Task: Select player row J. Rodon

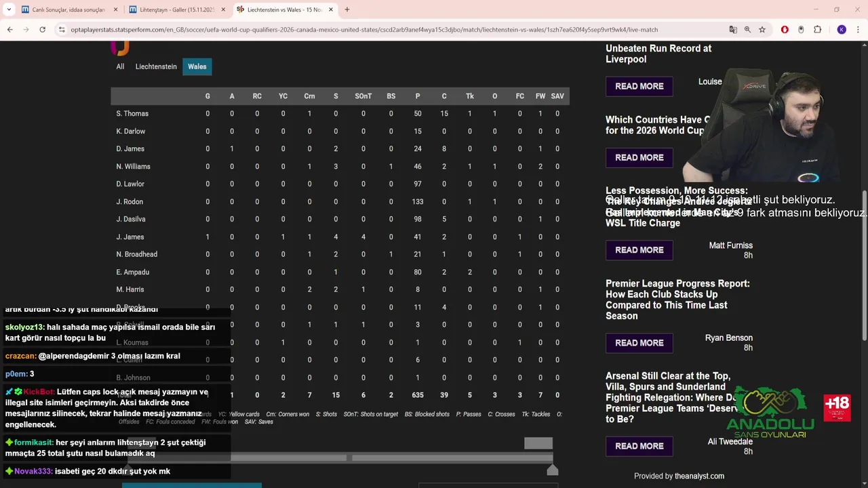Action: click(340, 202)
